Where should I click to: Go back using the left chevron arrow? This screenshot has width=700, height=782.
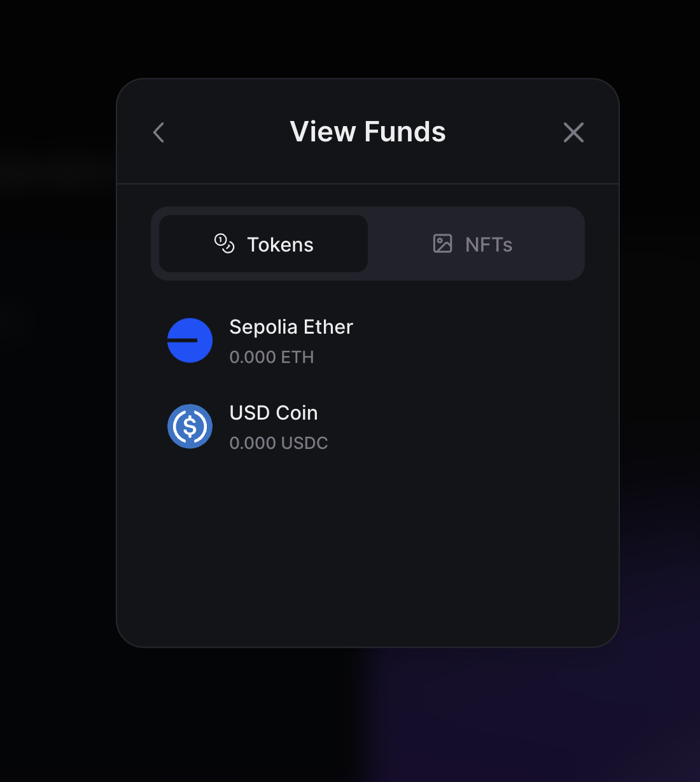[x=159, y=132]
